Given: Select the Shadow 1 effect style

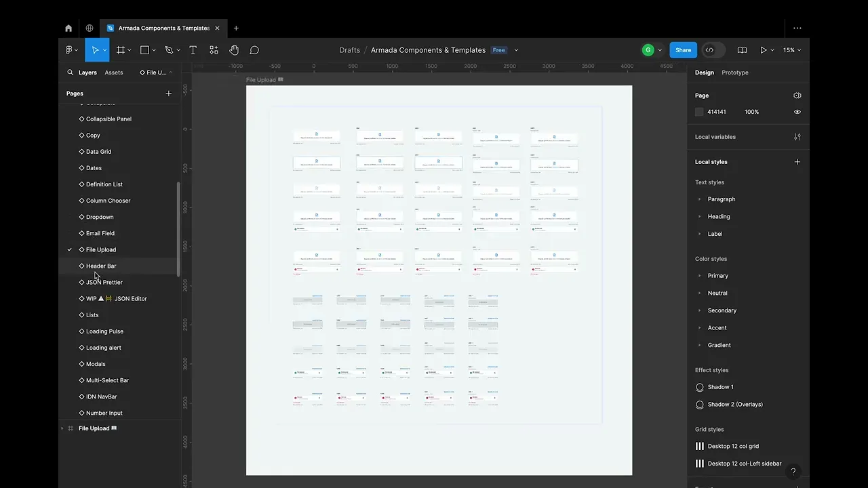Looking at the screenshot, I should pyautogui.click(x=720, y=387).
